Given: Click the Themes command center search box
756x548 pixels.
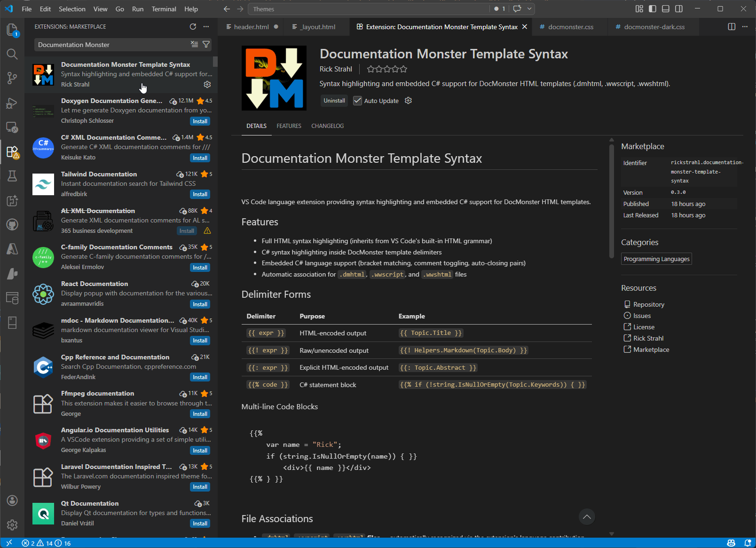Looking at the screenshot, I should (369, 9).
